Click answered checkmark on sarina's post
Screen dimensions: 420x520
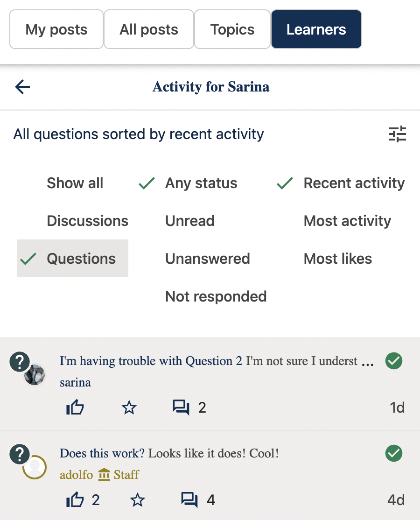coord(394,361)
